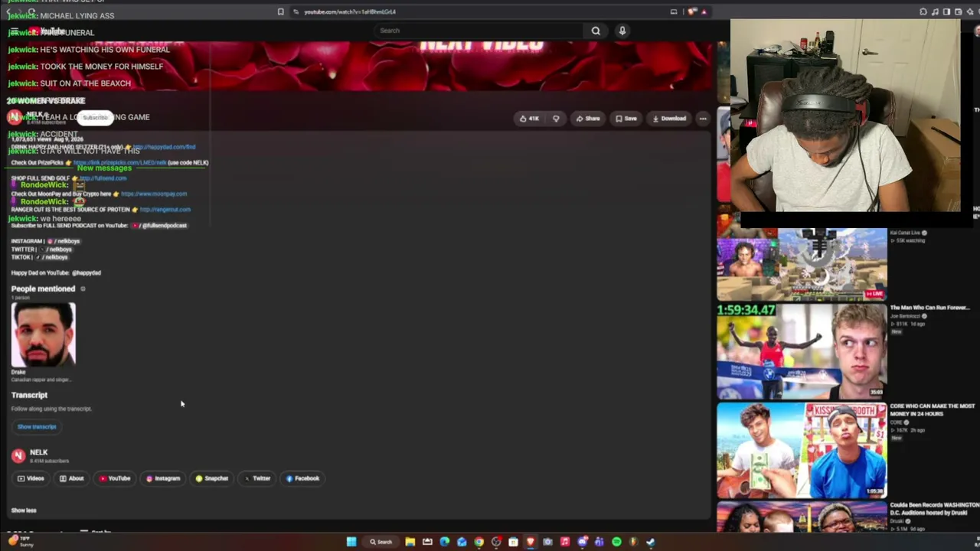980x551 pixels.
Task: Download the video
Action: coord(669,119)
